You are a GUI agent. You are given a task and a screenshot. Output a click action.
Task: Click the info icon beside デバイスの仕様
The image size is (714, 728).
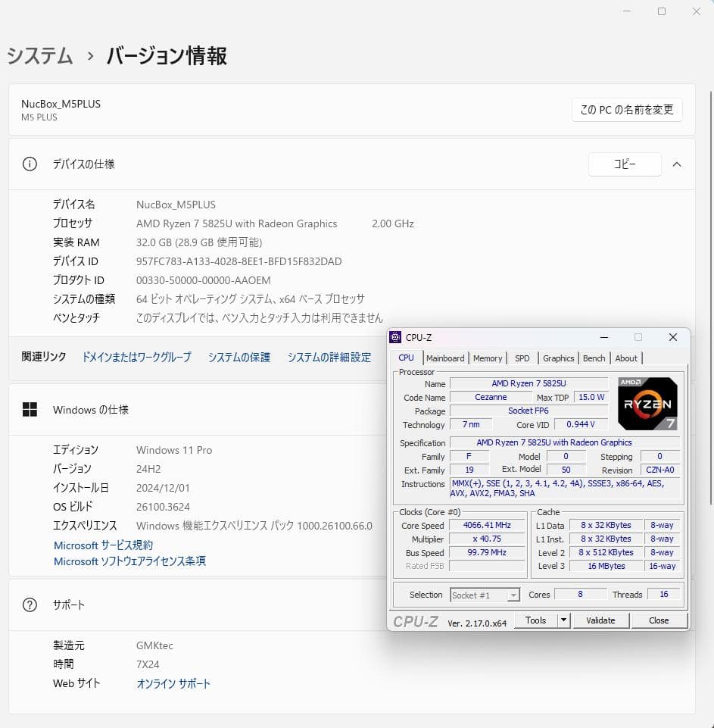29,164
